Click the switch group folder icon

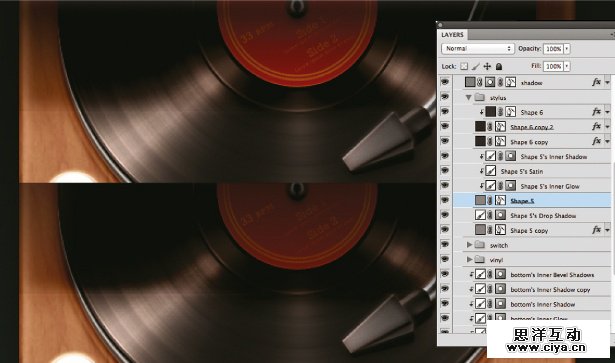(x=480, y=245)
